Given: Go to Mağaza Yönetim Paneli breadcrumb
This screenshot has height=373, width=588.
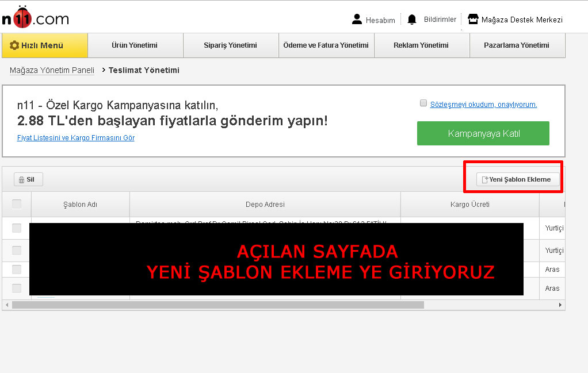Looking at the screenshot, I should tap(52, 70).
